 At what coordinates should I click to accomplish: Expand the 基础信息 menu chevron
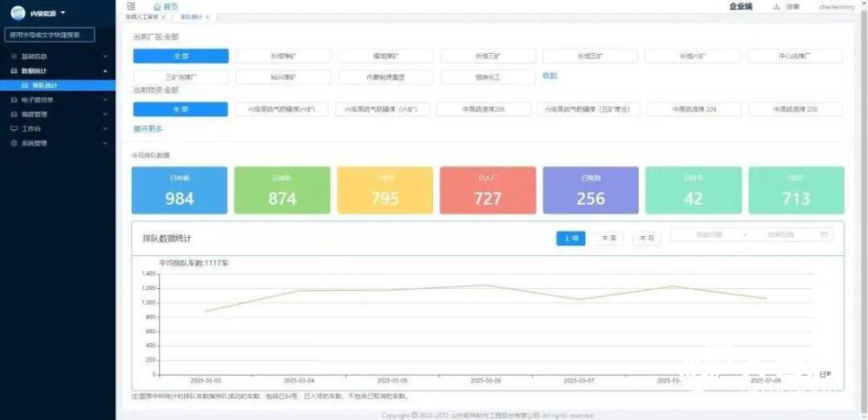[105, 56]
